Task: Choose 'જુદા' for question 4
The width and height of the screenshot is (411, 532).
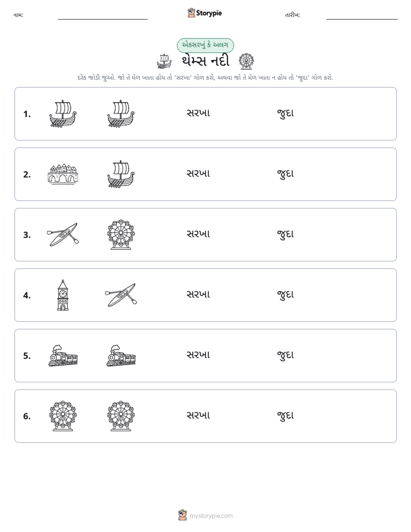Action: tap(285, 295)
